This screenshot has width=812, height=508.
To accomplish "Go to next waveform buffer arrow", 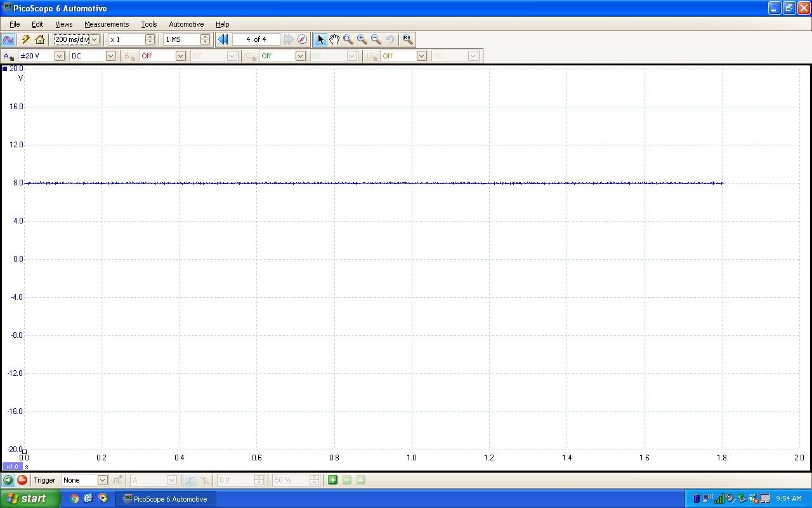I will (x=289, y=39).
